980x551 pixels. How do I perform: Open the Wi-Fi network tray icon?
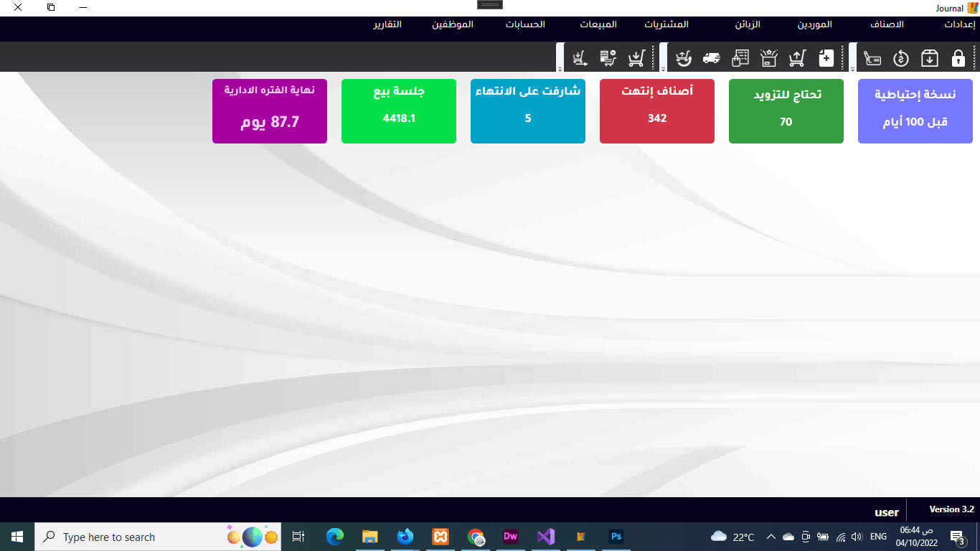point(841,537)
